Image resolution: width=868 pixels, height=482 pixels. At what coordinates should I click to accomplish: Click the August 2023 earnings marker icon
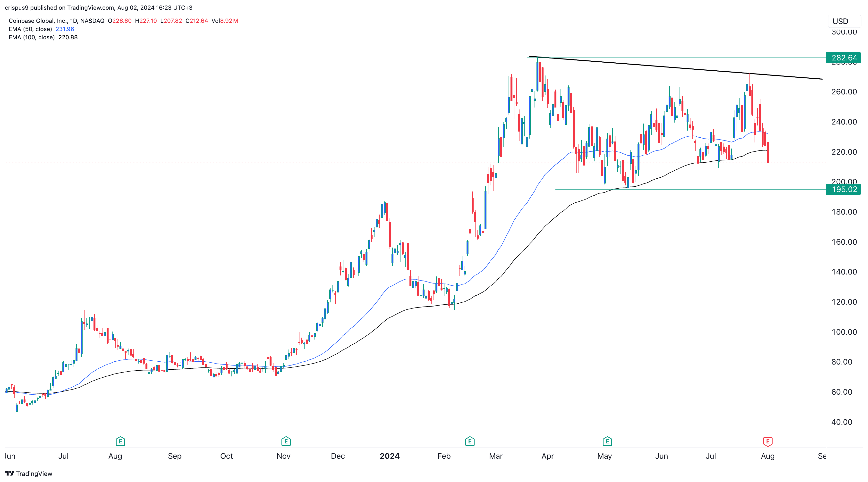(x=120, y=441)
